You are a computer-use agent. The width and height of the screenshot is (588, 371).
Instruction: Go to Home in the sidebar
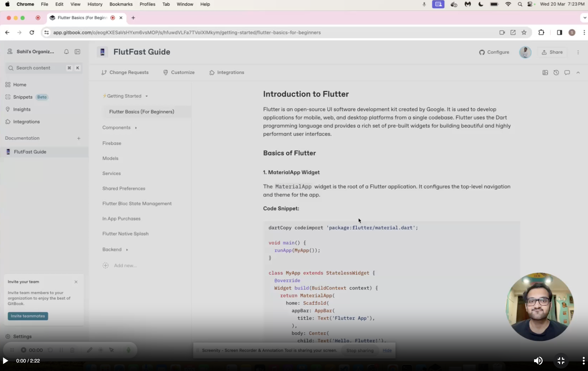[x=16, y=85]
